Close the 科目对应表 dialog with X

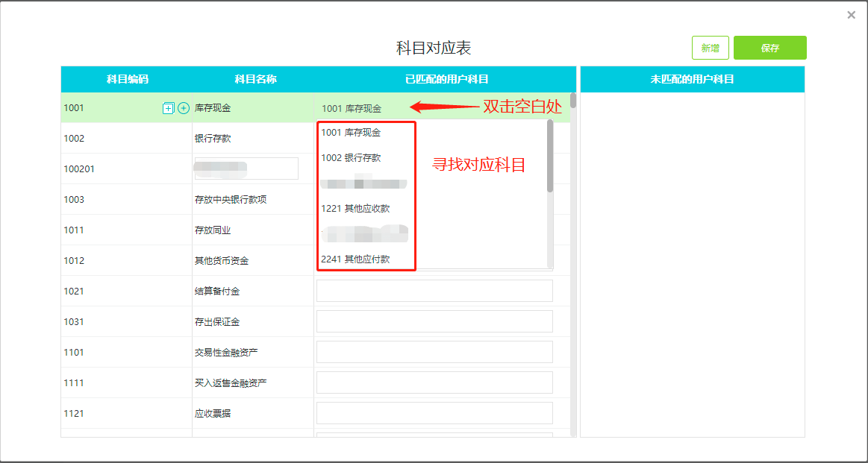[x=851, y=16]
